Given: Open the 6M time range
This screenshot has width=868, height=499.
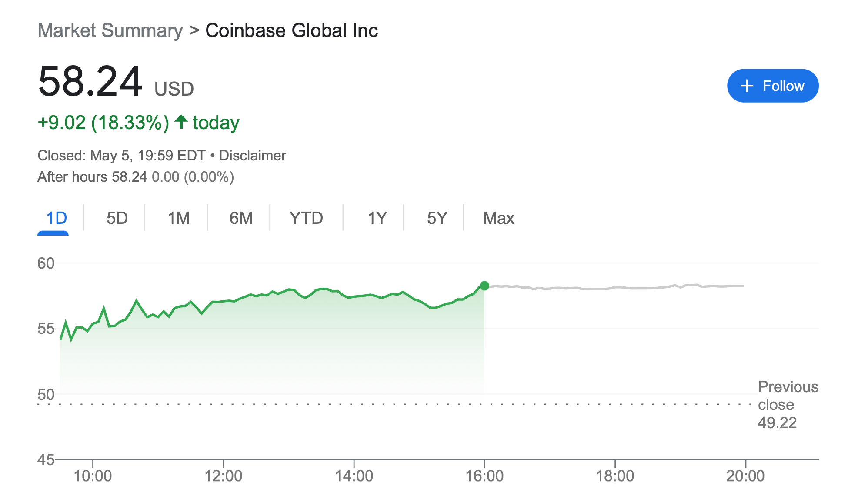Looking at the screenshot, I should tap(241, 218).
